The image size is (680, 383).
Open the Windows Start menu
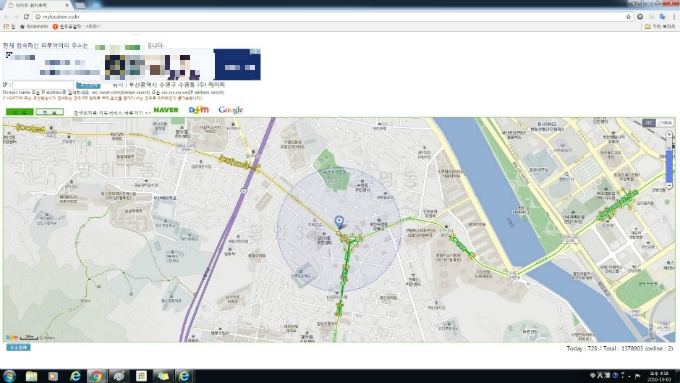9,376
